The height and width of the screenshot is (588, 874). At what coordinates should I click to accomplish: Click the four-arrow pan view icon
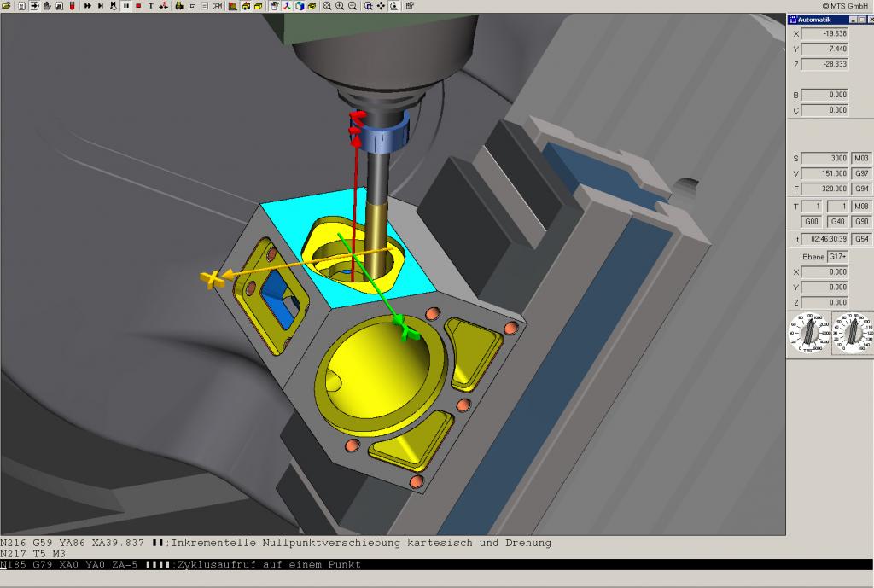[x=382, y=6]
